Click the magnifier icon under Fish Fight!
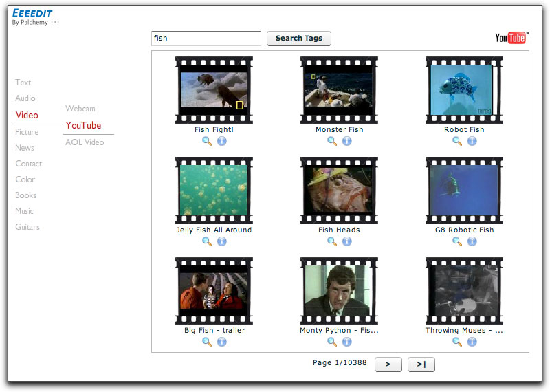The image size is (550, 392). (x=207, y=141)
